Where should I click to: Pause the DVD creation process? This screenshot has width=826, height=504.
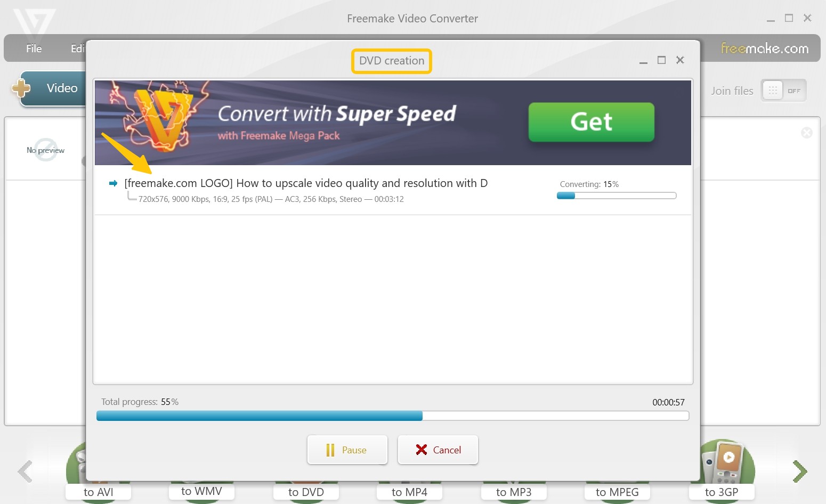(x=347, y=450)
